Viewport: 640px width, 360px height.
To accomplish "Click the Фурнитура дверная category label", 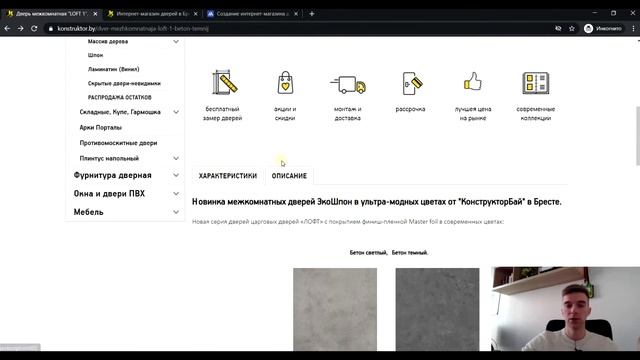I will [113, 175].
